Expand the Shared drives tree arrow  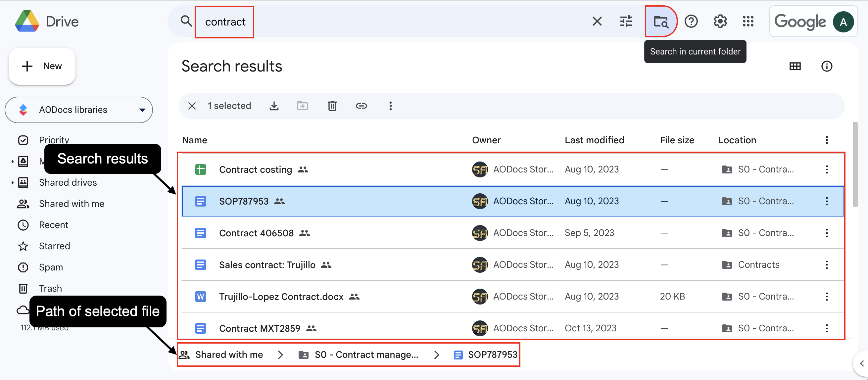click(13, 183)
